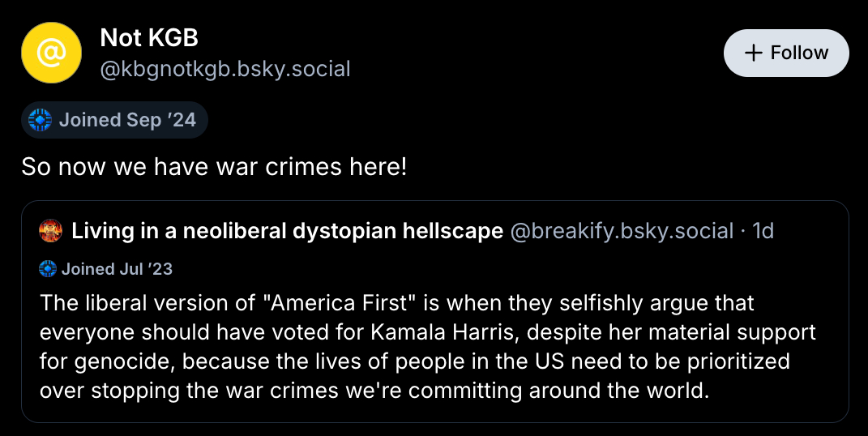
Task: Open Not KGB's yellow @ avatar
Action: [51, 53]
